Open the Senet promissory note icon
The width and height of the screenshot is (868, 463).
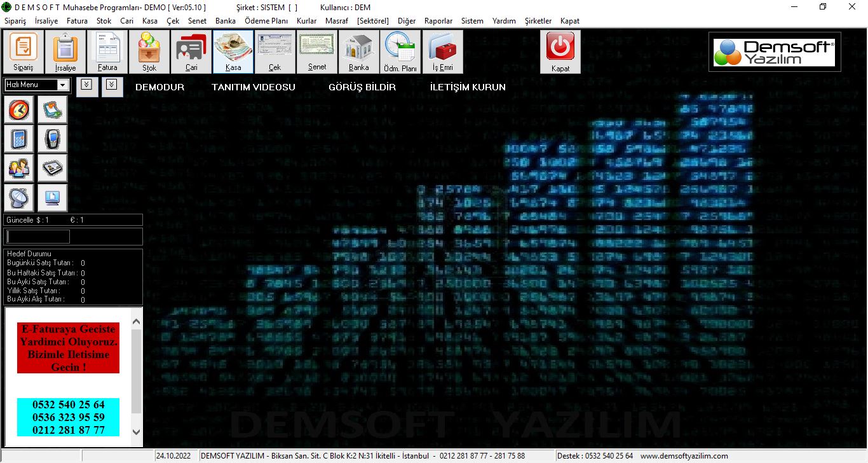[x=317, y=52]
